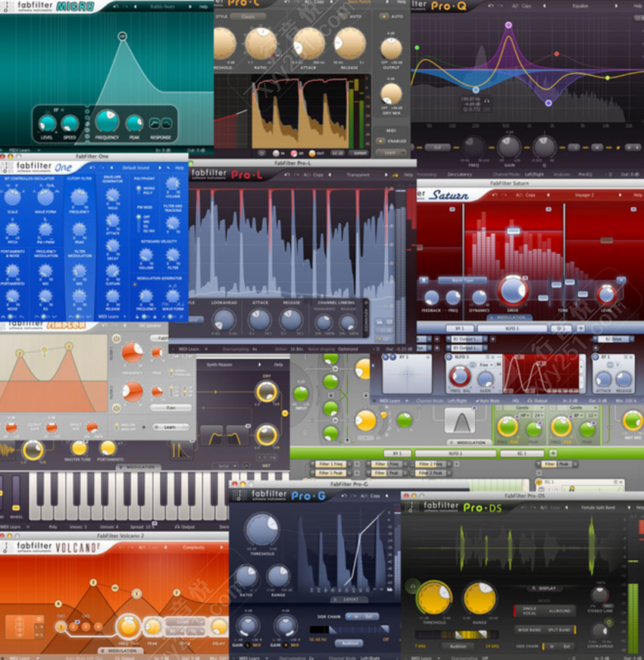This screenshot has height=660, width=644.
Task: Select the purple top band node in Pro-Q
Action: pyautogui.click(x=509, y=26)
